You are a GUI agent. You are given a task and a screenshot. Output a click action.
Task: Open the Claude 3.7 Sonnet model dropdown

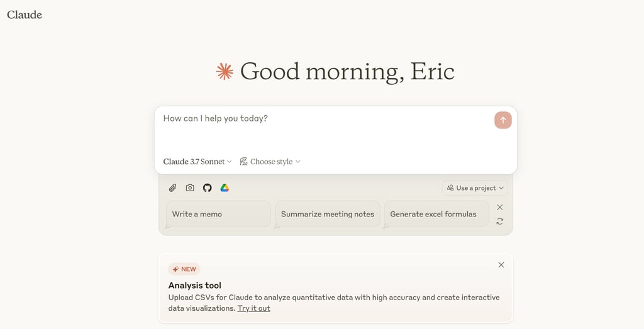(x=197, y=162)
